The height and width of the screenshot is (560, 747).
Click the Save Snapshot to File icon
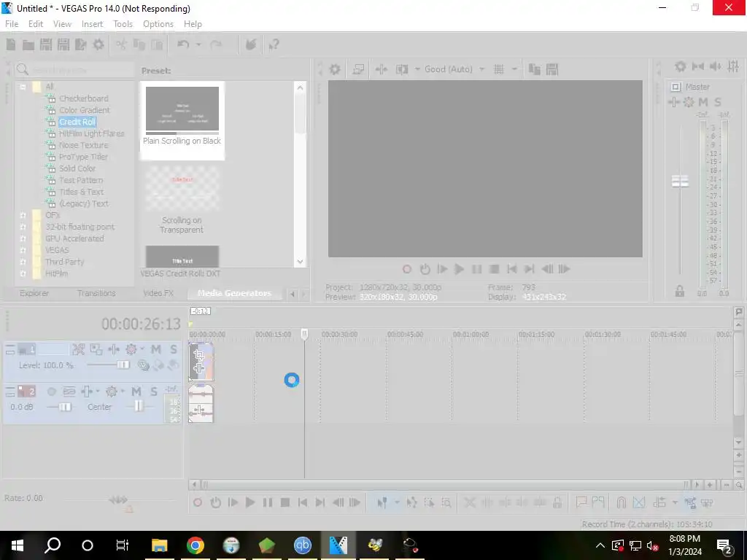pos(551,69)
